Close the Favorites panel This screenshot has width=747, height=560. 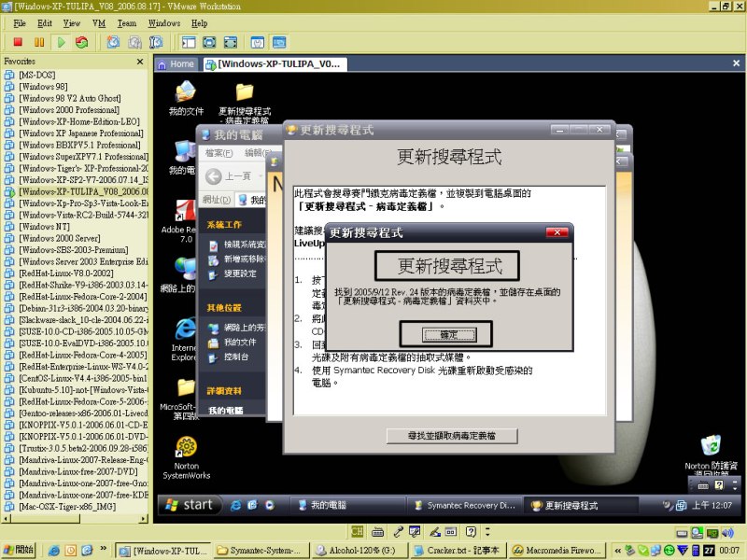click(140, 62)
